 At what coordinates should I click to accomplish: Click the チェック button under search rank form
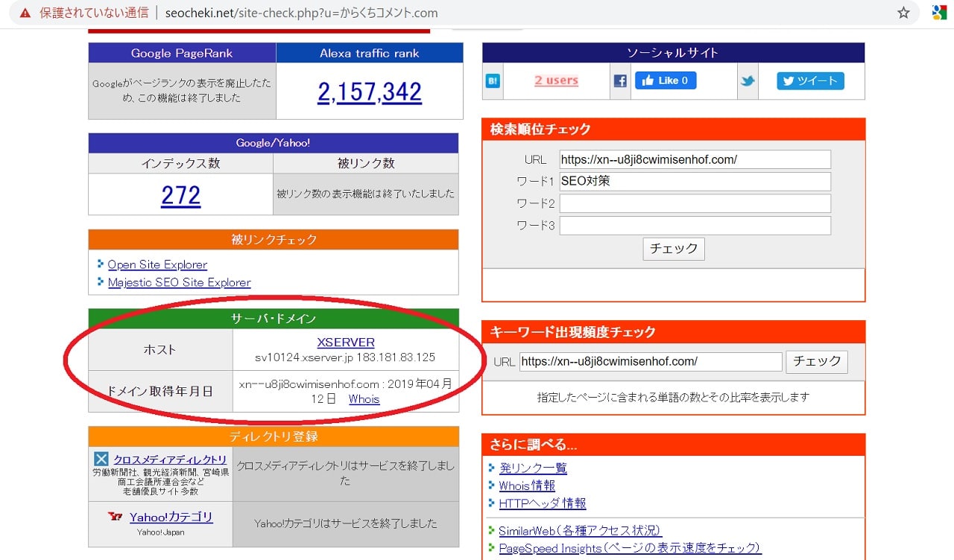click(673, 249)
